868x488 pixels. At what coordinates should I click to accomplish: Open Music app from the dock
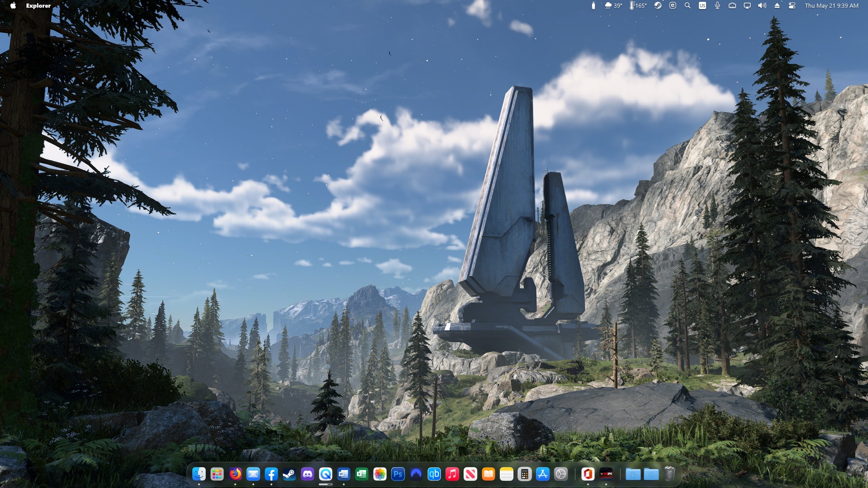[x=452, y=474]
